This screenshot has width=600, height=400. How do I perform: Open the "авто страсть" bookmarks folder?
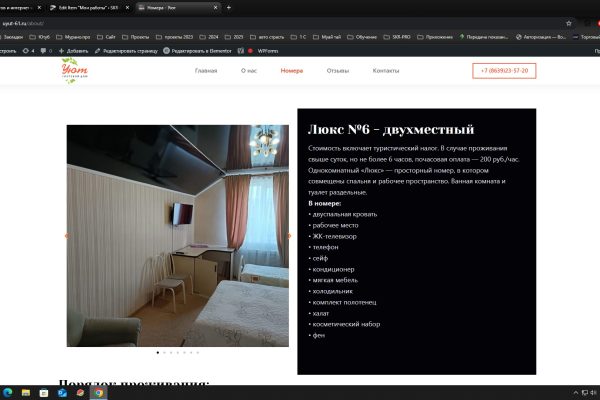tap(267, 37)
